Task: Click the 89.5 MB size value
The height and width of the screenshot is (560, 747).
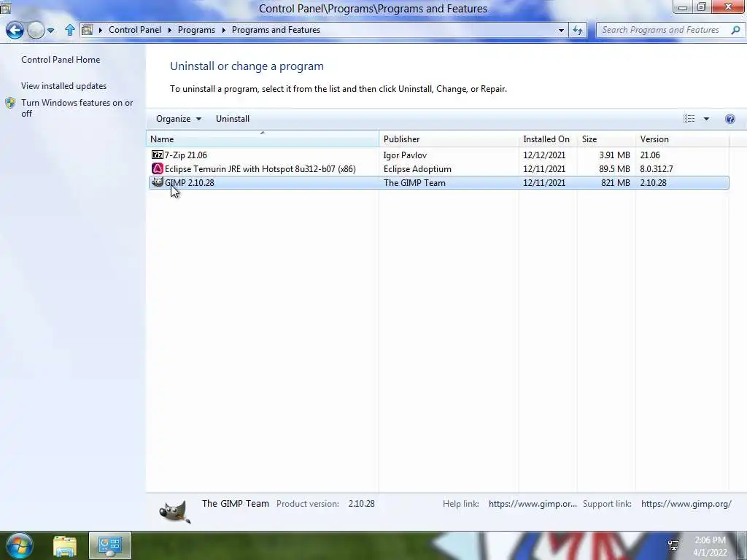Action: pyautogui.click(x=614, y=168)
